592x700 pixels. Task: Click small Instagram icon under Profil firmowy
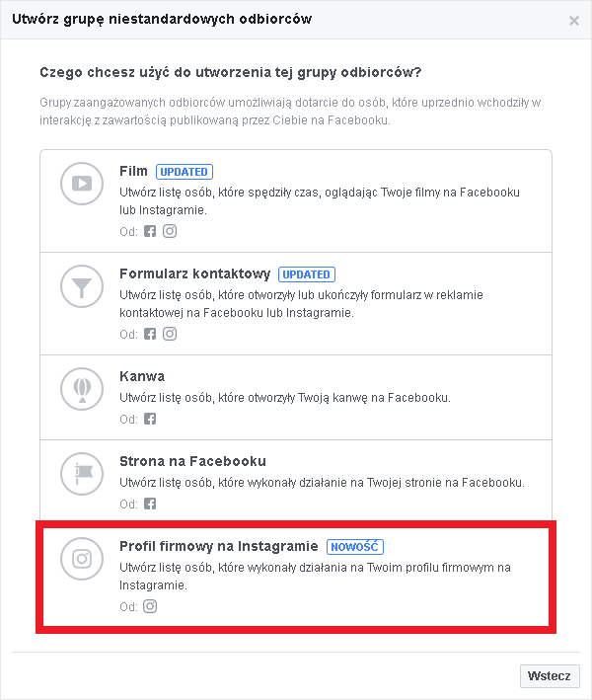(x=150, y=606)
